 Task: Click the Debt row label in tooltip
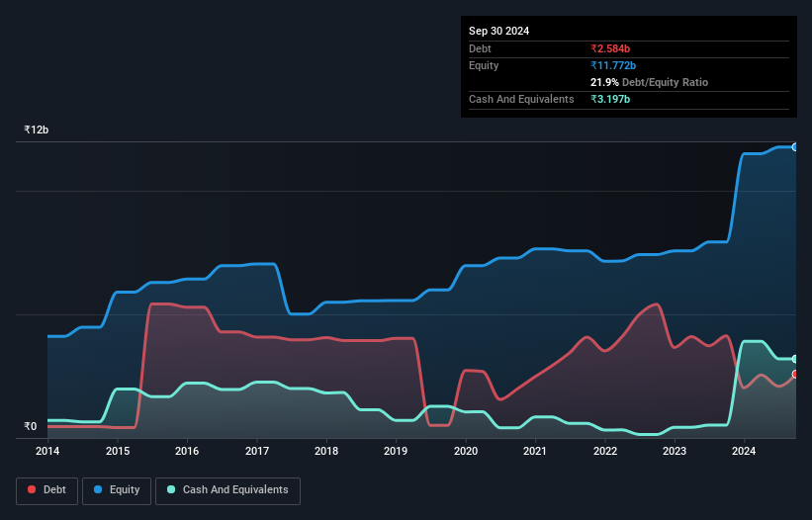tap(480, 48)
